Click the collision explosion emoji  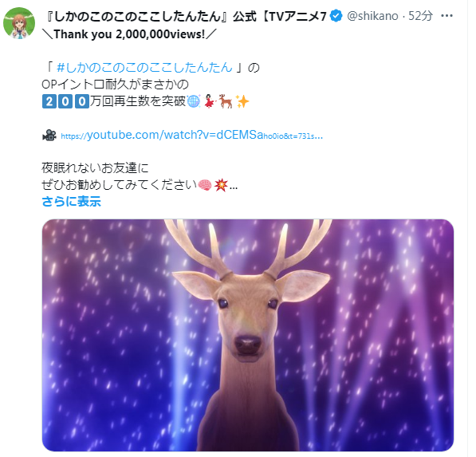221,184
